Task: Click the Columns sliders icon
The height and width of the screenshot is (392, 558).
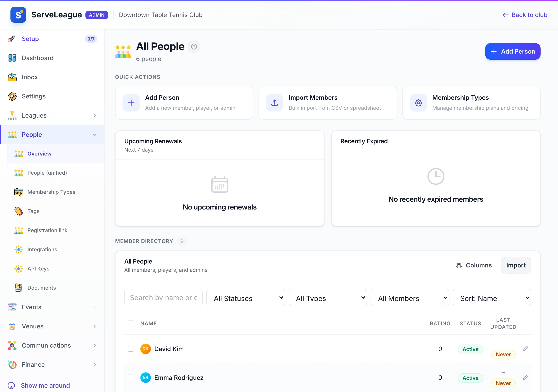Action: coord(459,265)
